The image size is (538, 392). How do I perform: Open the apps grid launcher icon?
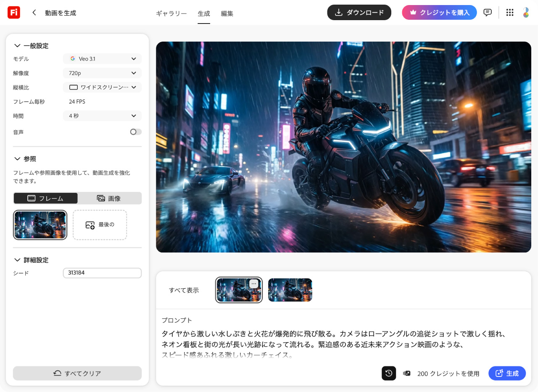pos(510,13)
